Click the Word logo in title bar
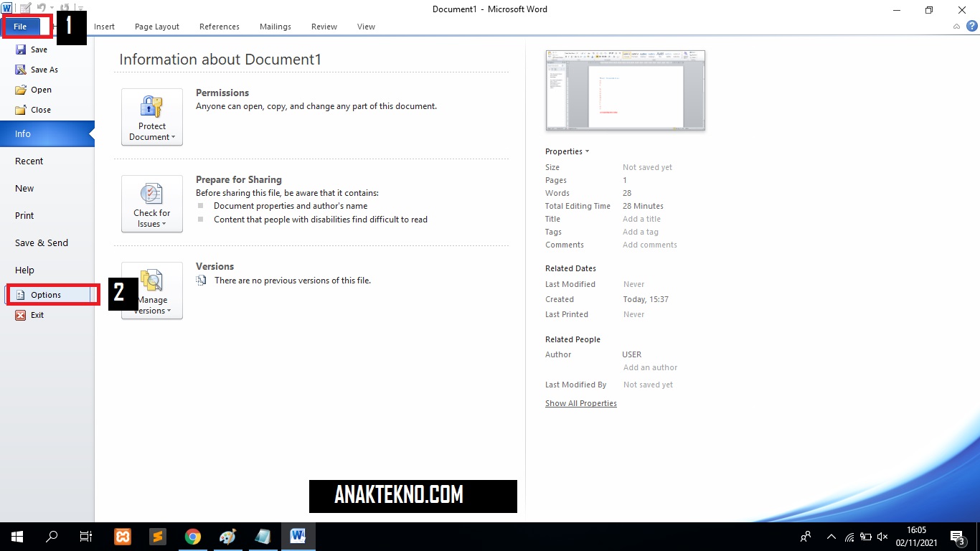980x551 pixels. point(6,8)
